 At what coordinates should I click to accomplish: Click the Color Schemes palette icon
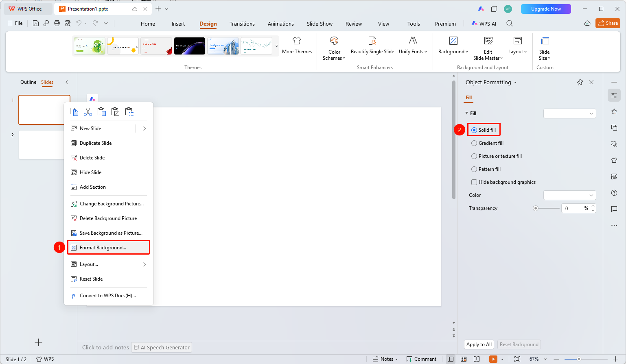click(334, 41)
